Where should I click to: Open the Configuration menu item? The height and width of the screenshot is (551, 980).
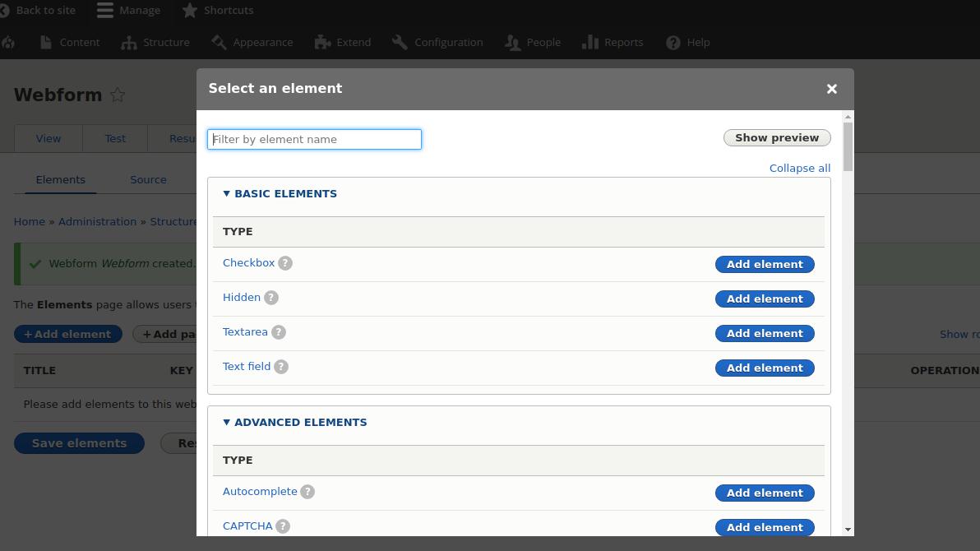click(x=437, y=43)
